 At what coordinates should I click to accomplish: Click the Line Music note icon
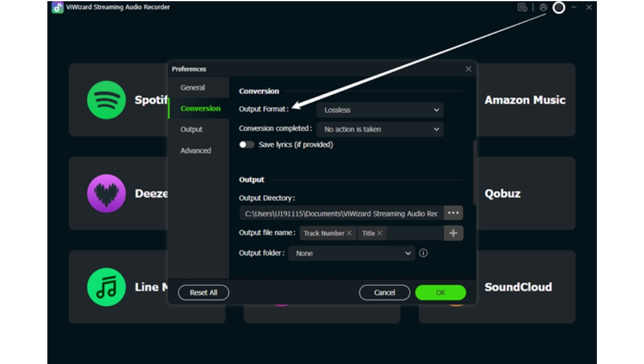[x=106, y=287]
